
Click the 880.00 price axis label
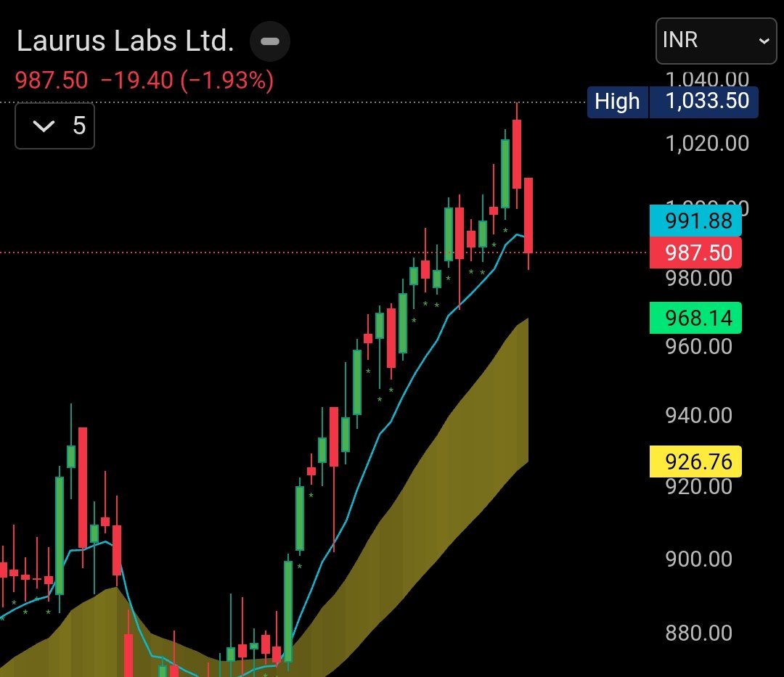(x=698, y=633)
